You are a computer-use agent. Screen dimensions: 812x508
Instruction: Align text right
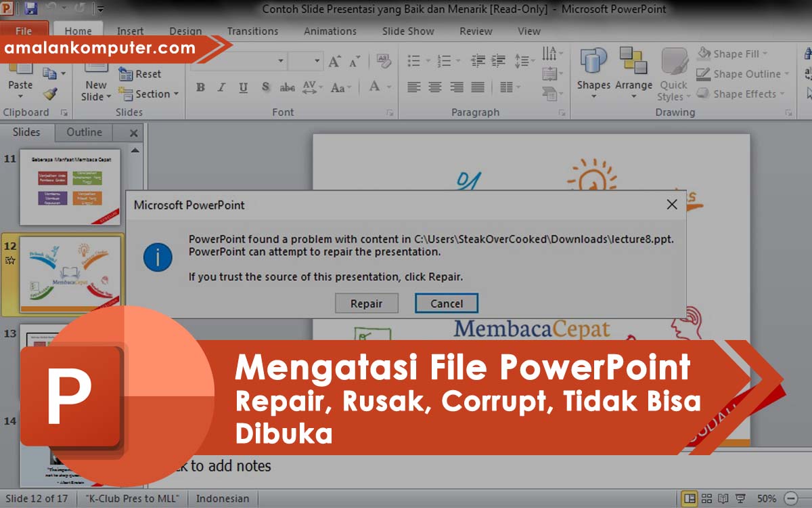click(457, 87)
